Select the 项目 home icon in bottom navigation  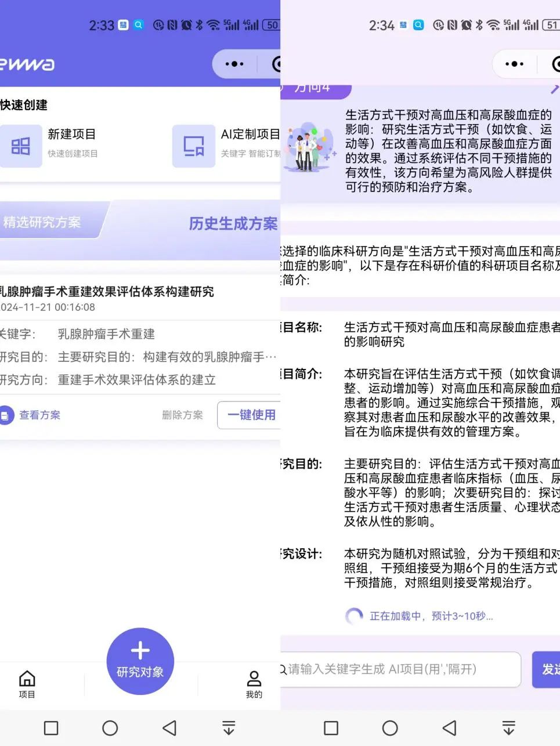point(27,679)
